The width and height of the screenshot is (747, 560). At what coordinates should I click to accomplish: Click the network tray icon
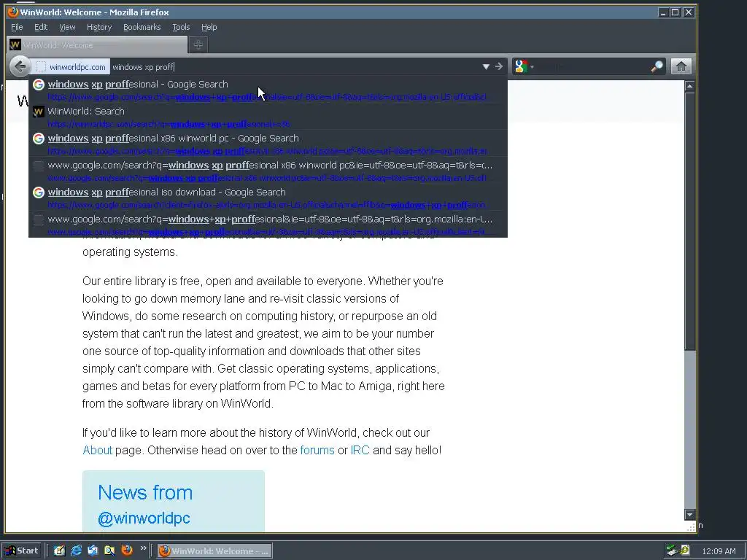672,551
